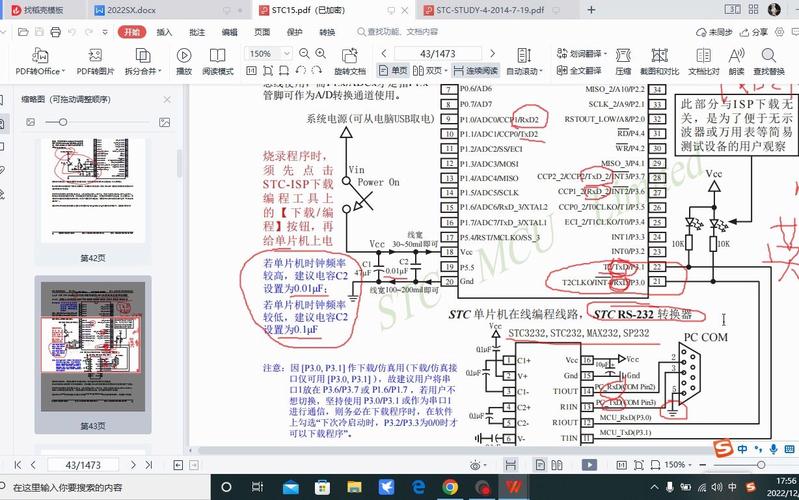Start 朗读 read-aloud feature
This screenshot has width=799, height=500.
point(736,61)
